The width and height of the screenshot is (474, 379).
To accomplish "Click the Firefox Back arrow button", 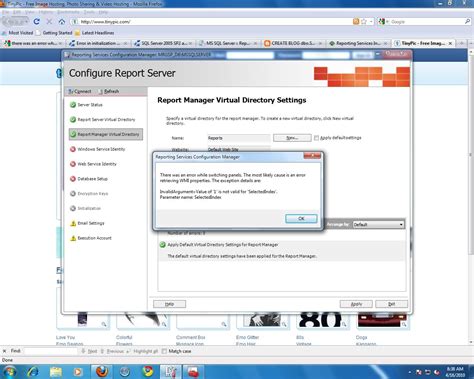I will [x=9, y=22].
